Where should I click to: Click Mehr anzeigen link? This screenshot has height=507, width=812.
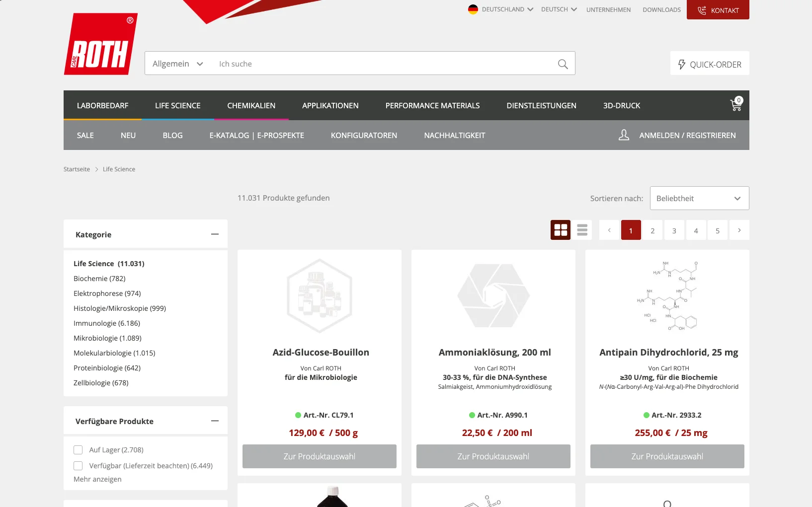tap(97, 479)
